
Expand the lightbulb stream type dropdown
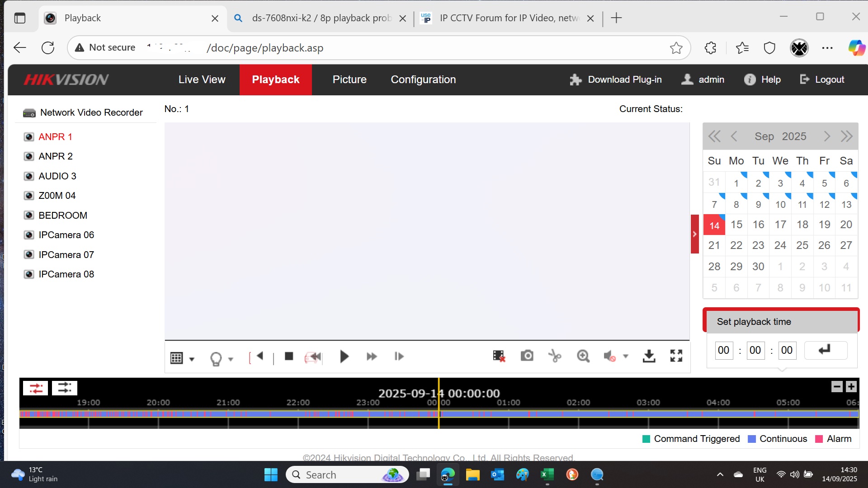pyautogui.click(x=231, y=359)
